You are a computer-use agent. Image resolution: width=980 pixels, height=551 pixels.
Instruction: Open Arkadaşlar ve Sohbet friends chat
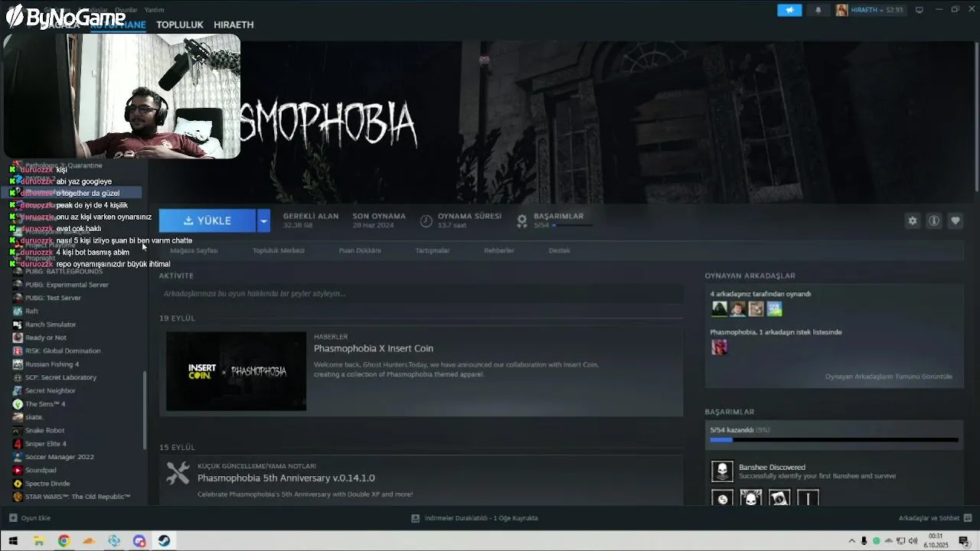click(934, 518)
